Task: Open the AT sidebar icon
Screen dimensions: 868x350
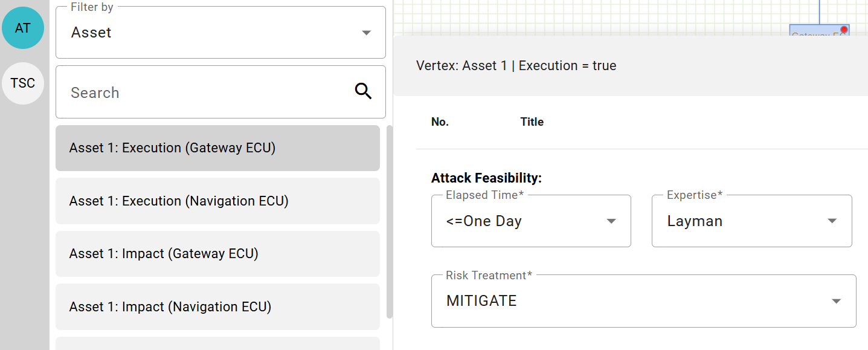Action: pos(23,28)
